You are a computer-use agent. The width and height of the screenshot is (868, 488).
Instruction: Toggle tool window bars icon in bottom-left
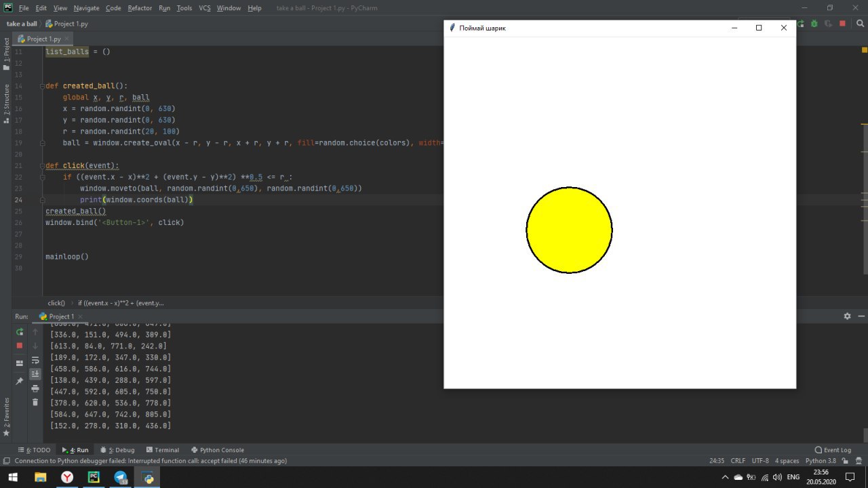click(x=6, y=461)
